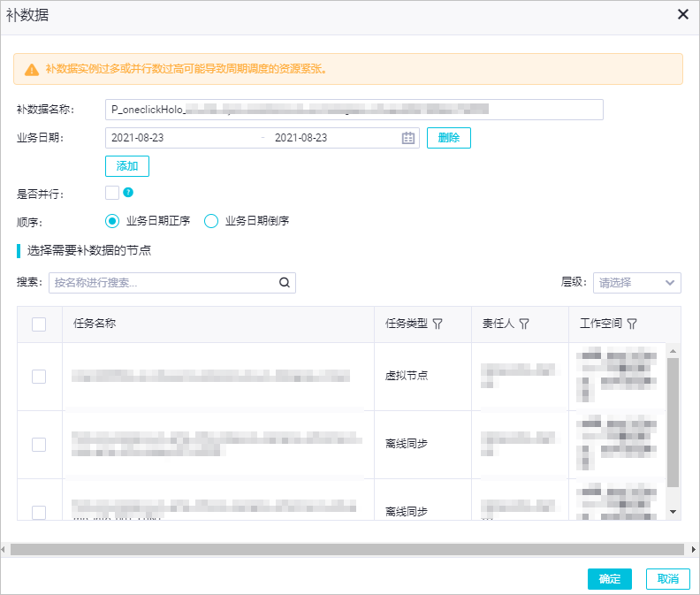Click the table scroll down arrow

click(673, 512)
